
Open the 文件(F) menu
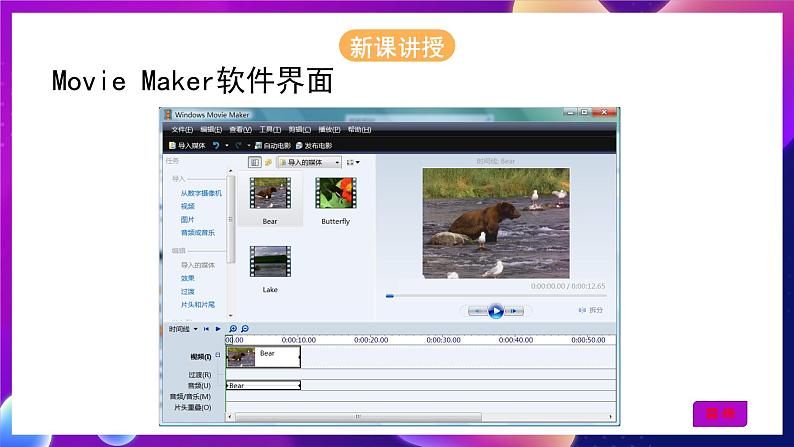click(x=182, y=130)
